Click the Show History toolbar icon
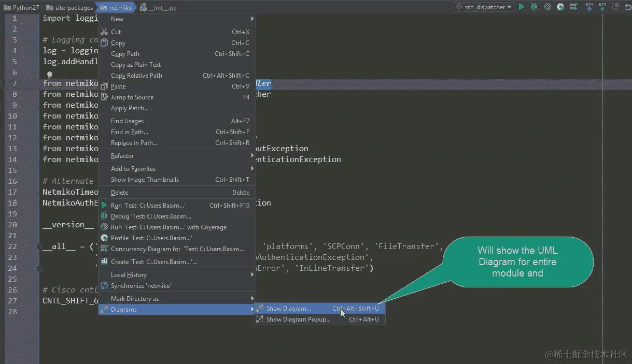This screenshot has height=364, width=632. 615,7
